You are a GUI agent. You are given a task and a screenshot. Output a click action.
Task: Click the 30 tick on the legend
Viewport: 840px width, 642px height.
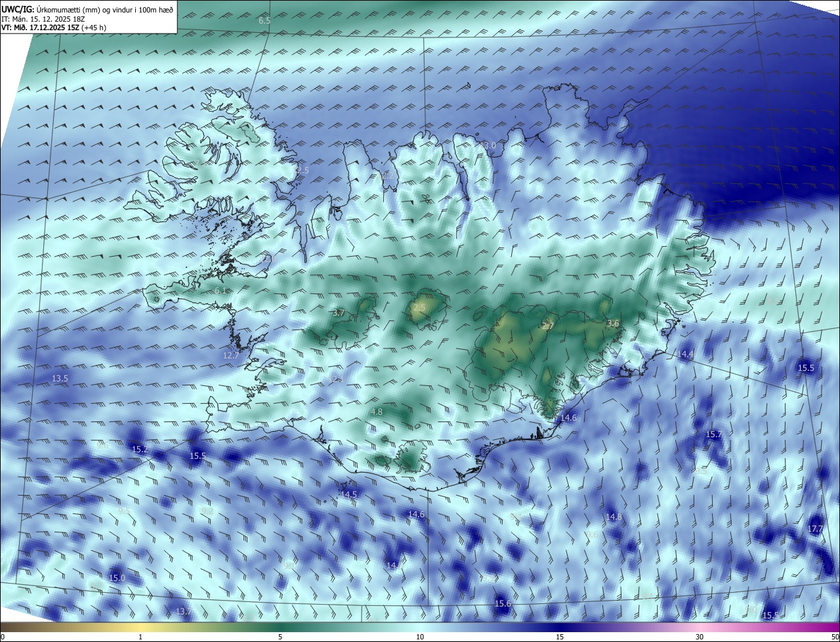(700, 637)
